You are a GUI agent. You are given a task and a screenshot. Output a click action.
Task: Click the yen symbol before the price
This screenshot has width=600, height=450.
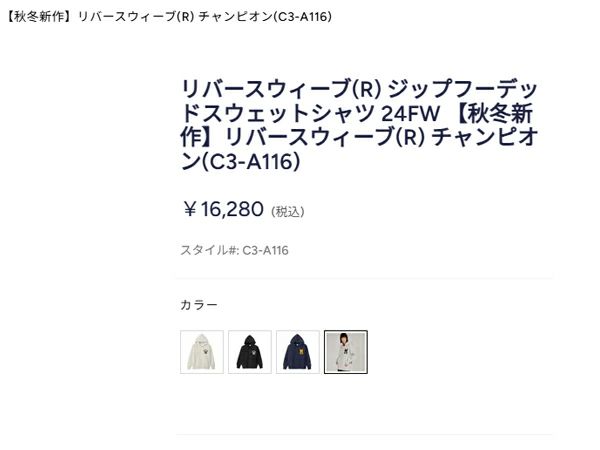tap(190, 209)
